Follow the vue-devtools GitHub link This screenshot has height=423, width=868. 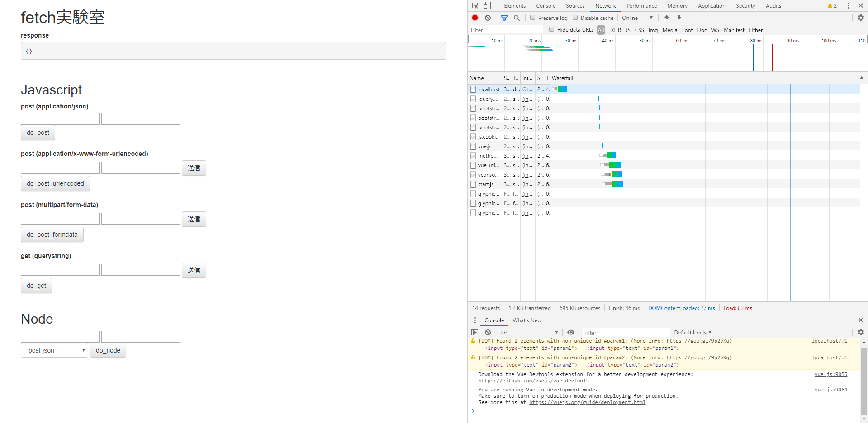534,381
